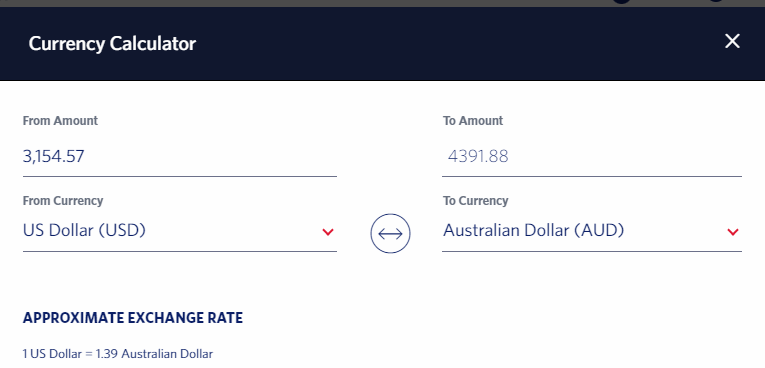Screen dimensions: 765x368
Task: Click the From Currency label
Action: click(x=62, y=201)
